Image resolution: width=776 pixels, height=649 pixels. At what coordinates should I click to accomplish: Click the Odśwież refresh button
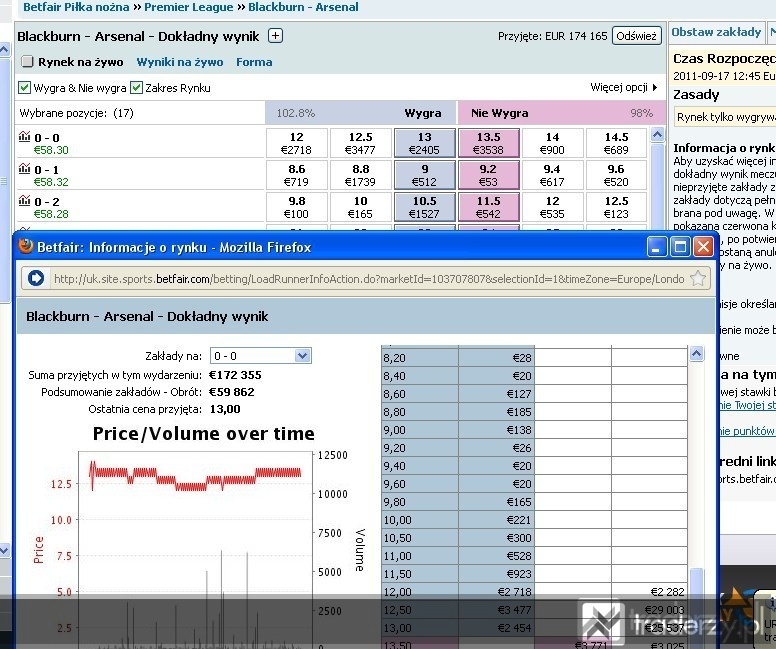(x=636, y=36)
